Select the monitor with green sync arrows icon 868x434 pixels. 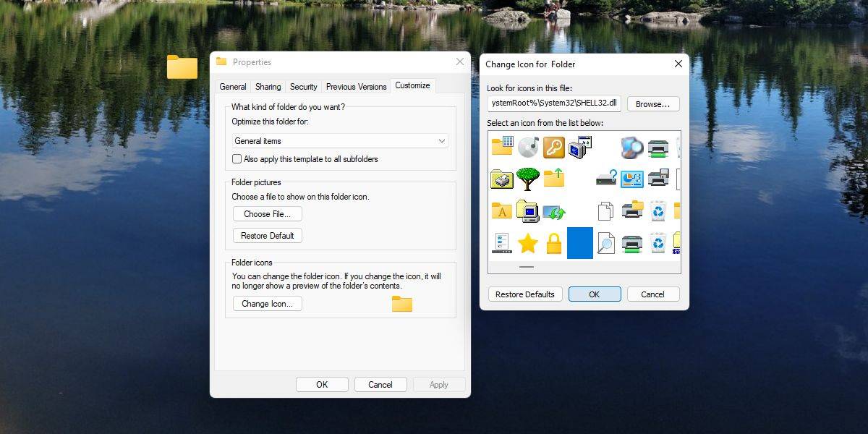click(x=554, y=212)
